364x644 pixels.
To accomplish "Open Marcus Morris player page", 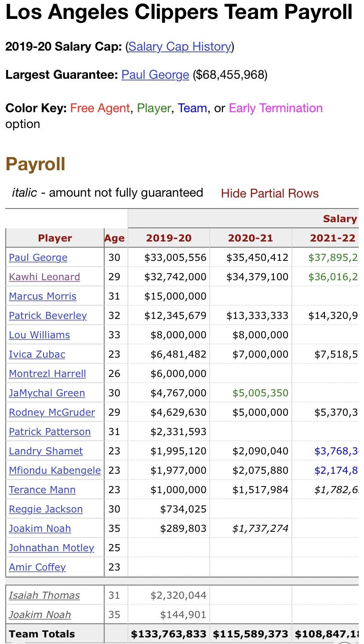I will pyautogui.click(x=43, y=296).
